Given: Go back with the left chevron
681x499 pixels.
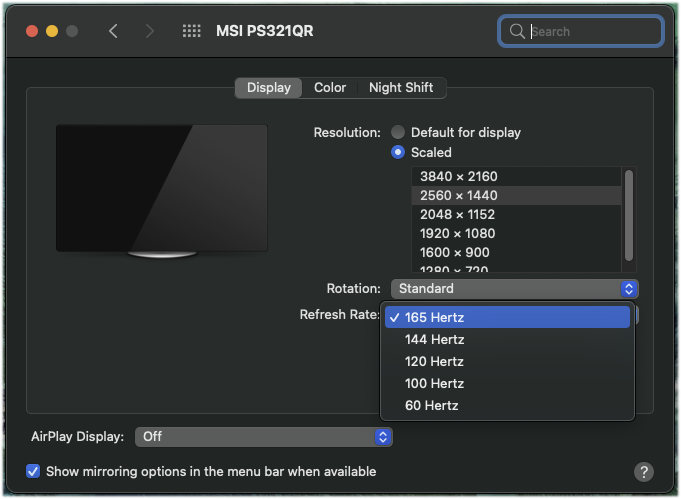Looking at the screenshot, I should (x=113, y=31).
